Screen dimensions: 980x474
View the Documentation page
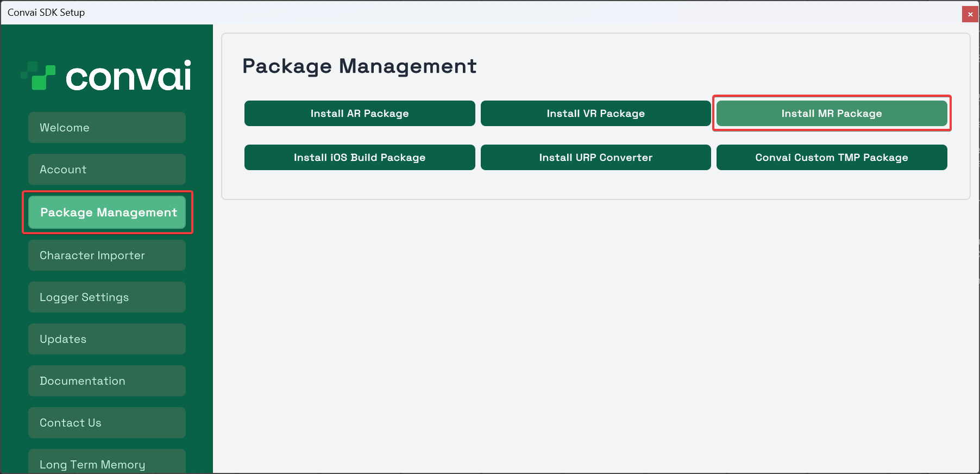[107, 381]
